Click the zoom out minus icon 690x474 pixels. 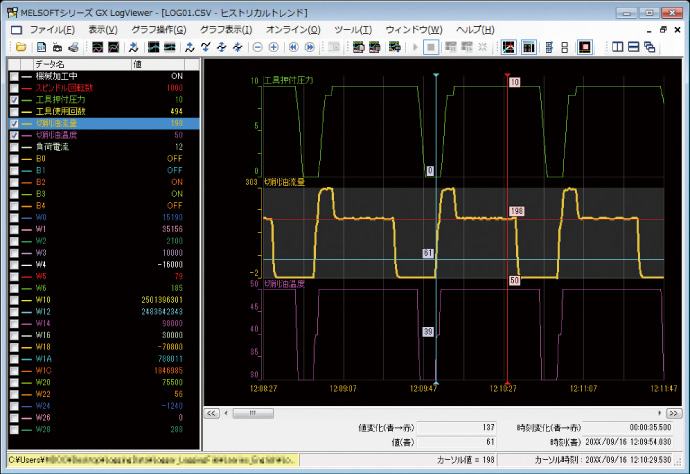[x=257, y=47]
